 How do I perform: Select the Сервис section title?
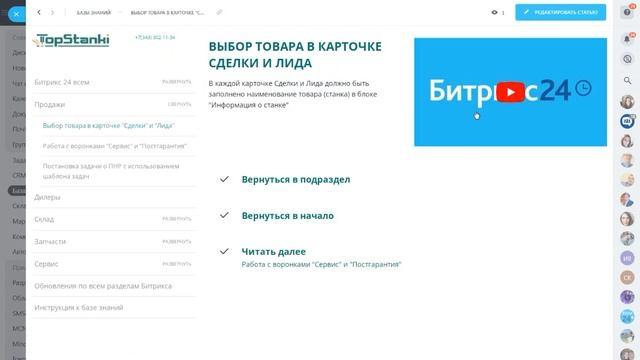(x=46, y=264)
